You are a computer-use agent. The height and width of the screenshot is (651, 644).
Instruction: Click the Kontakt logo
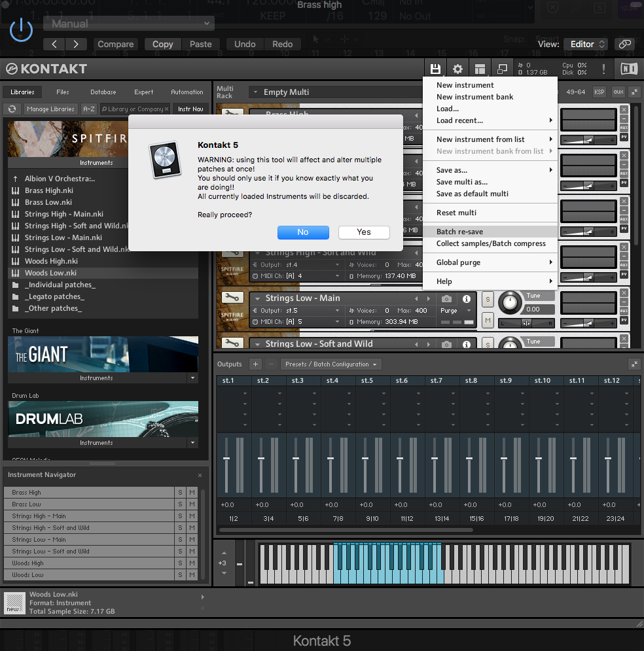tap(46, 69)
